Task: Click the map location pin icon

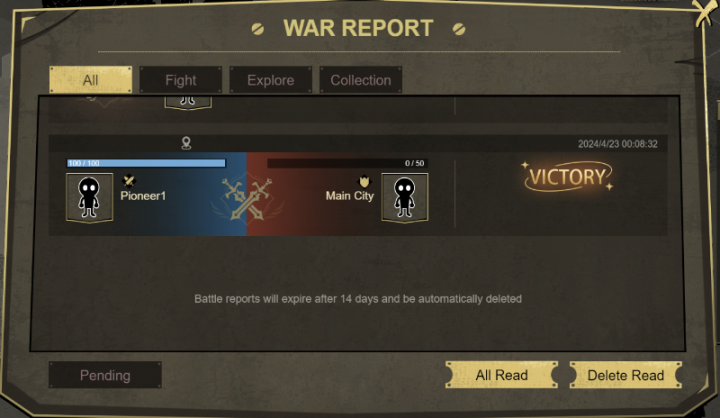Action: (186, 143)
